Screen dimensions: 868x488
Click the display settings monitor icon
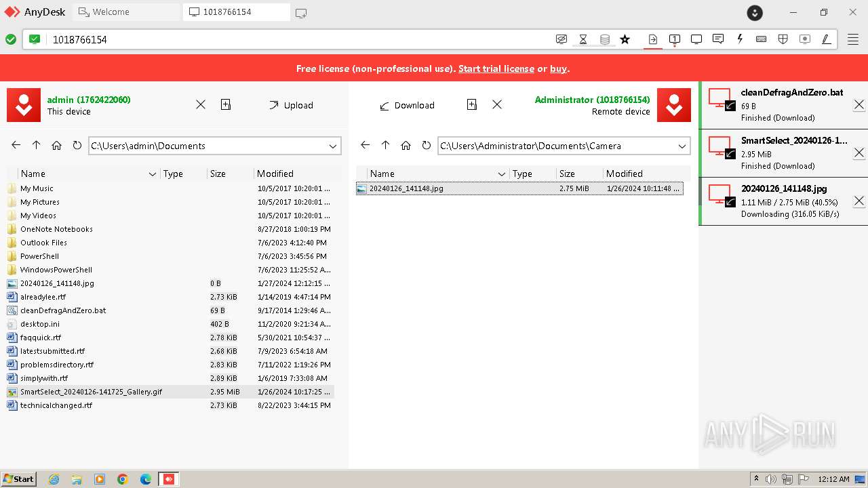click(696, 39)
